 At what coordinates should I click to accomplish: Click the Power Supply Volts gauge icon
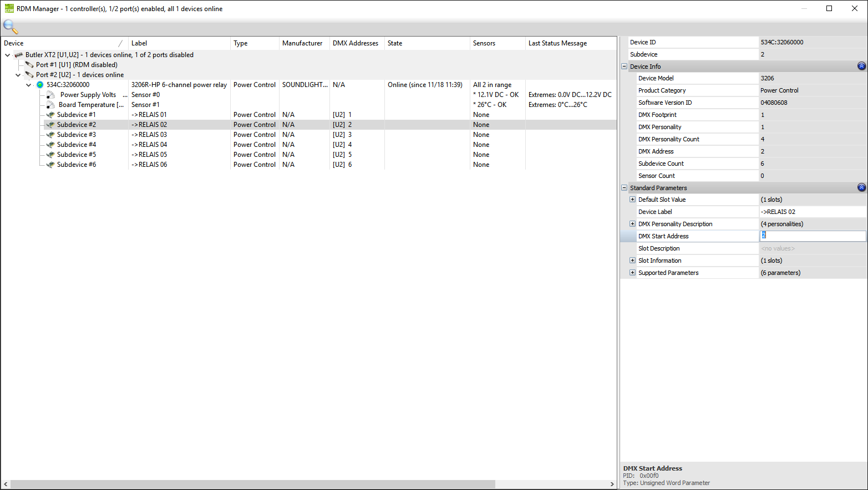[50, 95]
